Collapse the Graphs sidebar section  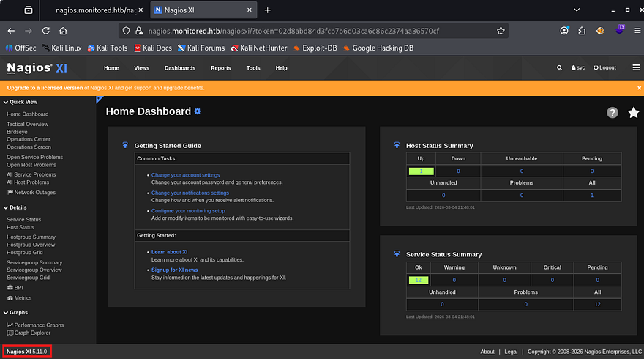[18, 313]
